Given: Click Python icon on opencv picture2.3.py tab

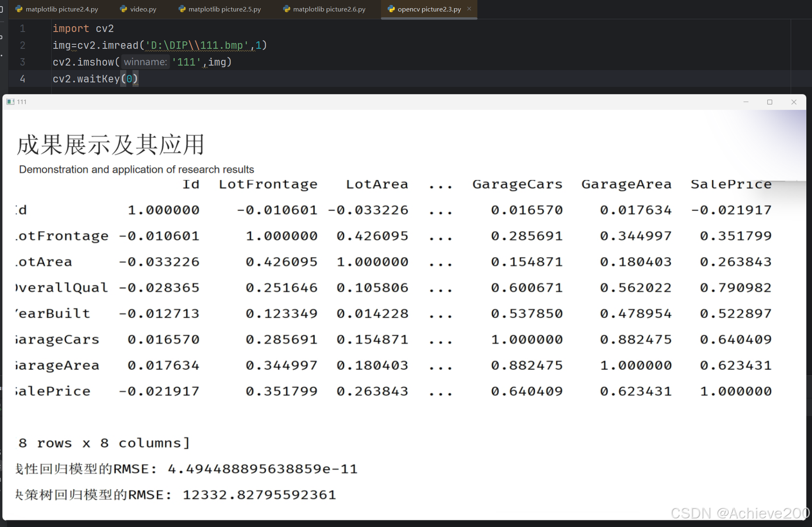Looking at the screenshot, I should (x=391, y=9).
